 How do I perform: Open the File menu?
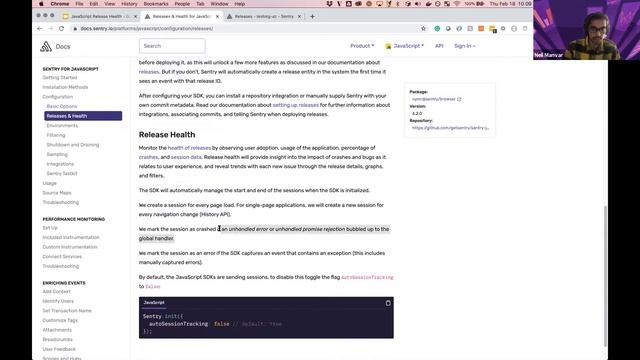[79, 4]
